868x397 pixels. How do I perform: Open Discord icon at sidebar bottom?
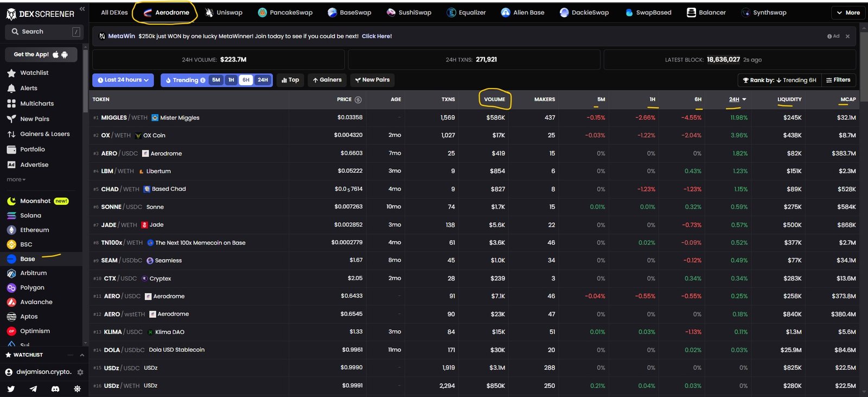55,389
